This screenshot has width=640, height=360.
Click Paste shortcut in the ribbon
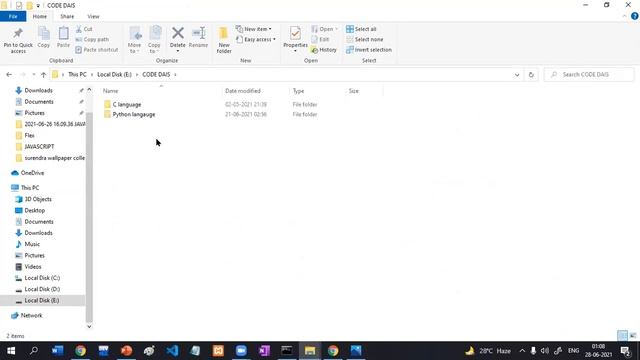97,50
